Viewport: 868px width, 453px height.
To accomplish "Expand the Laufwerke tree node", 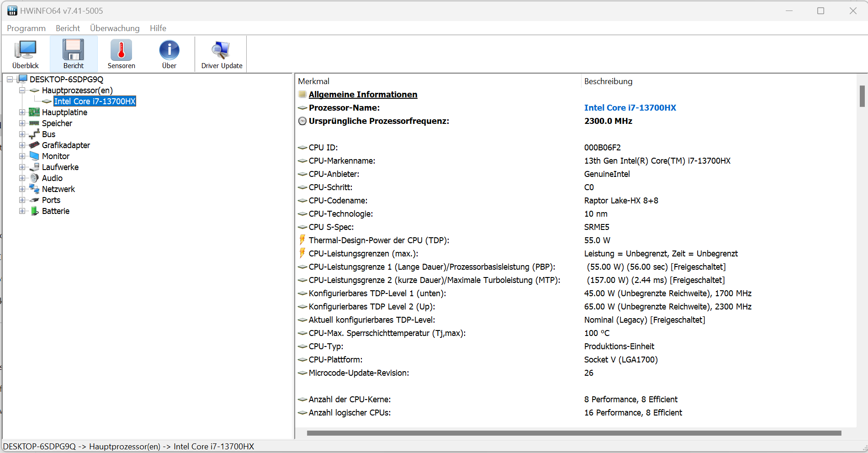I will point(22,167).
